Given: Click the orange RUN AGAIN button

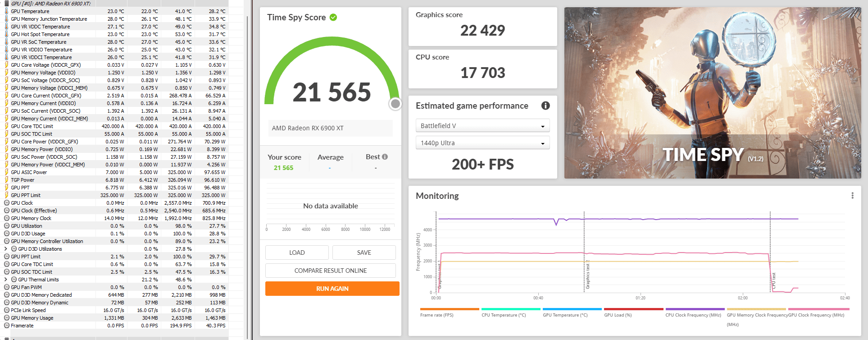Looking at the screenshot, I should [x=332, y=289].
